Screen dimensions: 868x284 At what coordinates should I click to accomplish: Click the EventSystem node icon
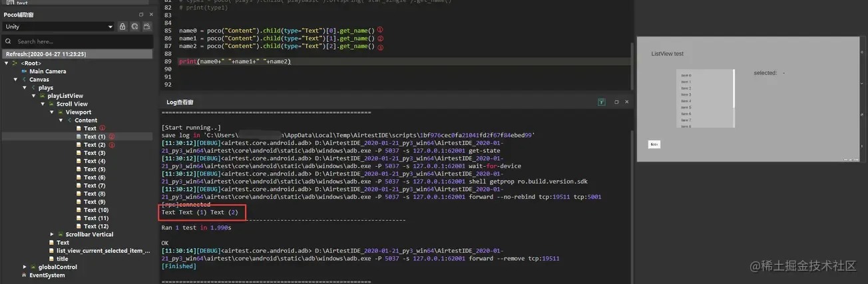[24, 275]
